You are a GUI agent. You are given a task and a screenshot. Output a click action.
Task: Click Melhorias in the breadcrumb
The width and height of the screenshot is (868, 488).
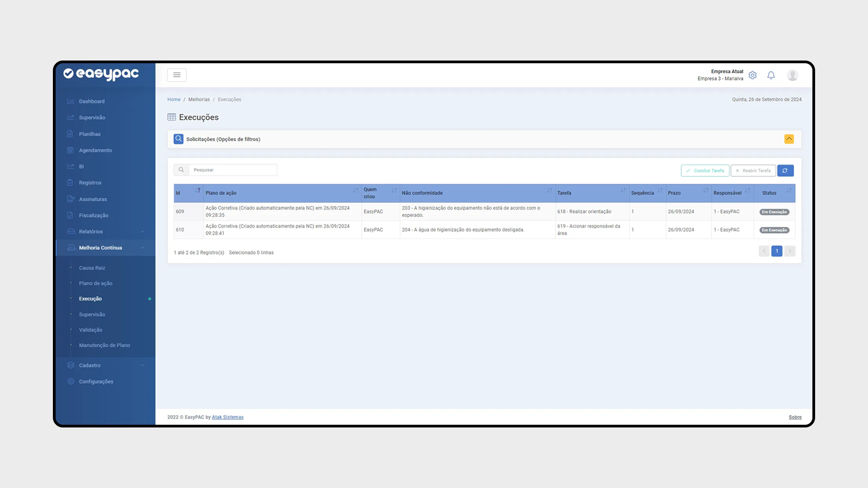(199, 99)
